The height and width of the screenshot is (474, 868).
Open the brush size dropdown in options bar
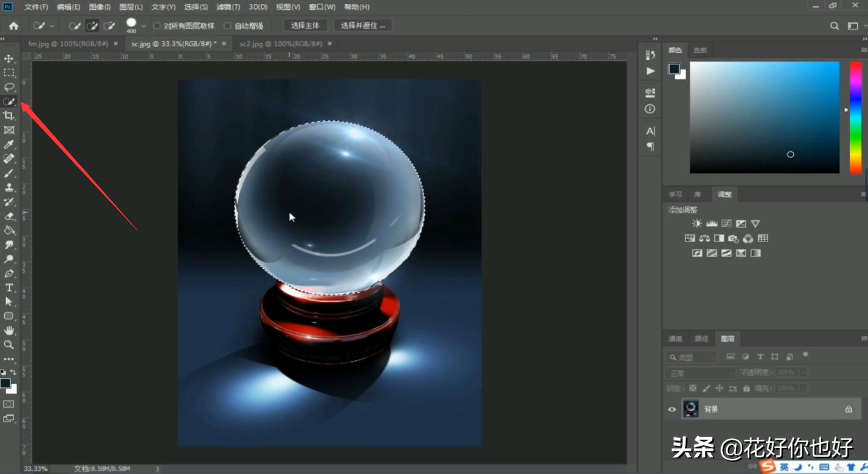tap(143, 25)
